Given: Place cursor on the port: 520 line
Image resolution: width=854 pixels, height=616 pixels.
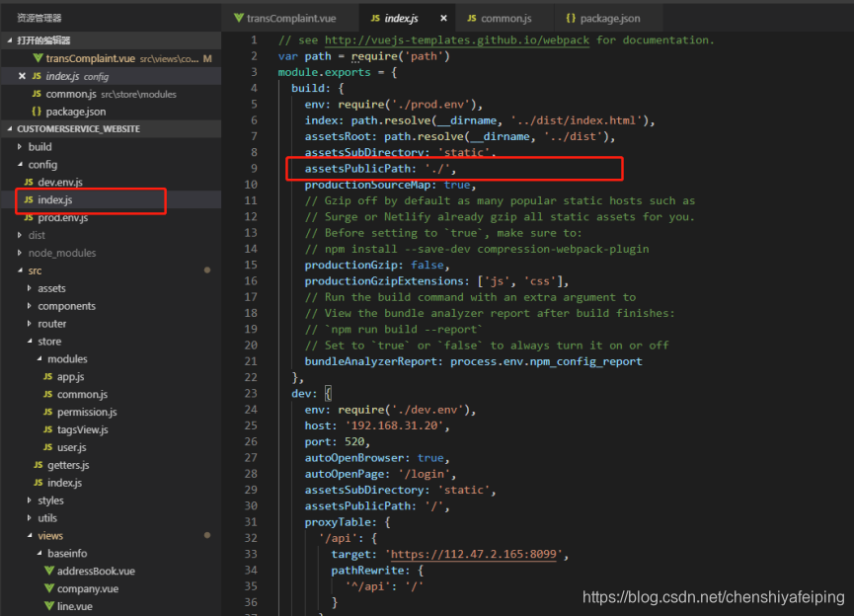Looking at the screenshot, I should point(337,441).
